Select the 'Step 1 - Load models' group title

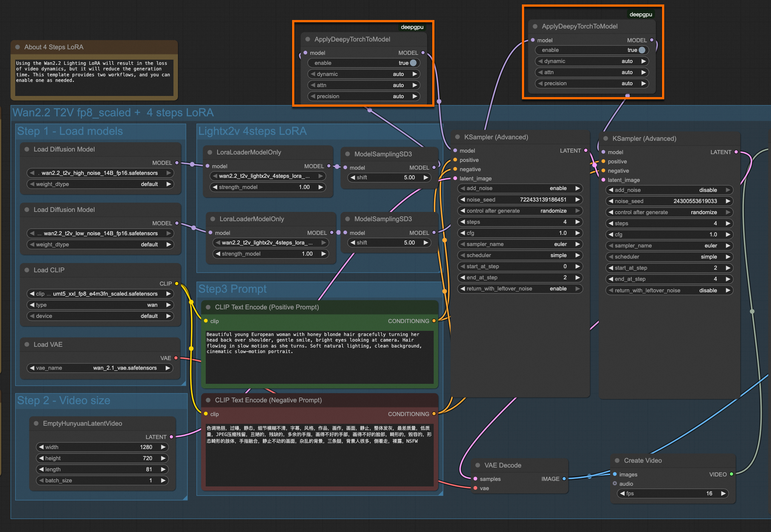tap(70, 131)
